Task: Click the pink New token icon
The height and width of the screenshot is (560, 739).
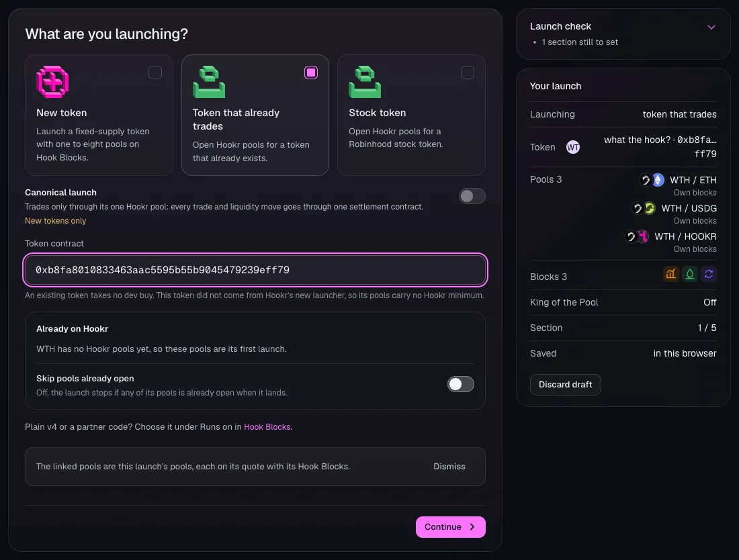Action: [52, 82]
